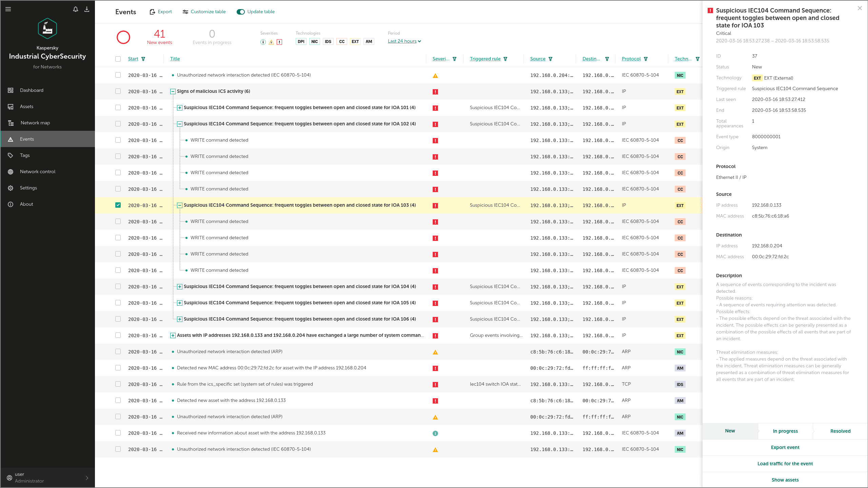The width and height of the screenshot is (868, 488).
Task: Collapse Signs of malicious ICS activity group
Action: (x=173, y=91)
